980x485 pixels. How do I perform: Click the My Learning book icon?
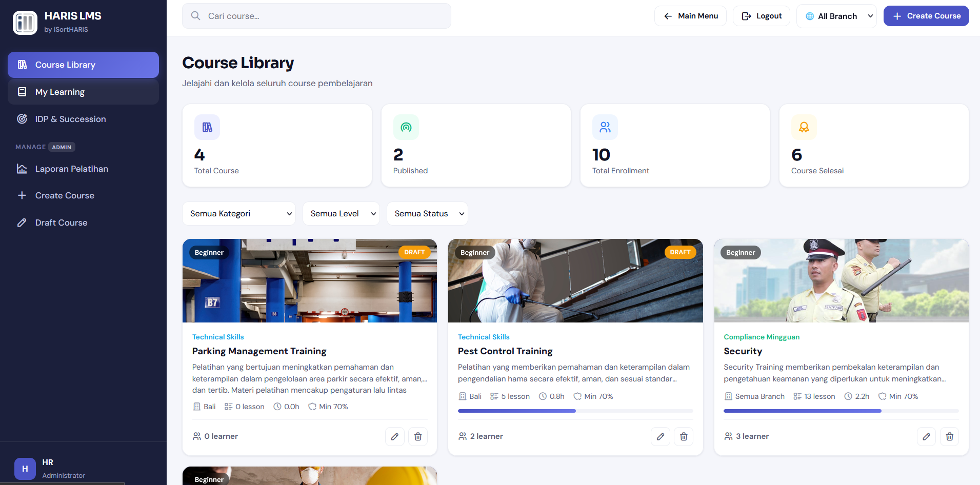(x=22, y=92)
